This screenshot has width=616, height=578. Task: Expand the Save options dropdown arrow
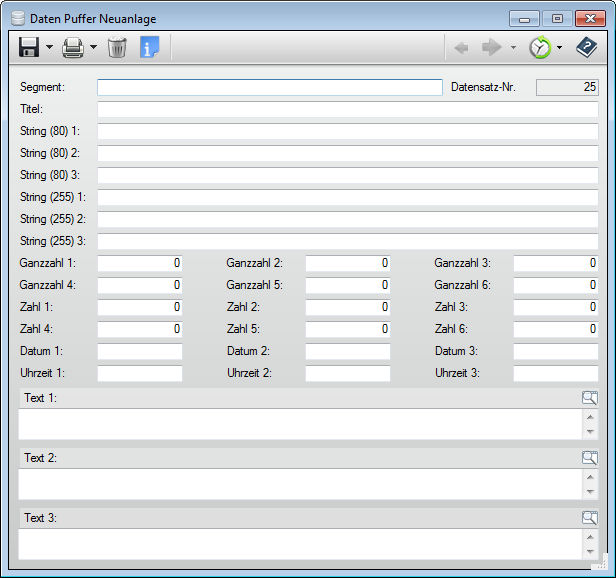[49, 47]
